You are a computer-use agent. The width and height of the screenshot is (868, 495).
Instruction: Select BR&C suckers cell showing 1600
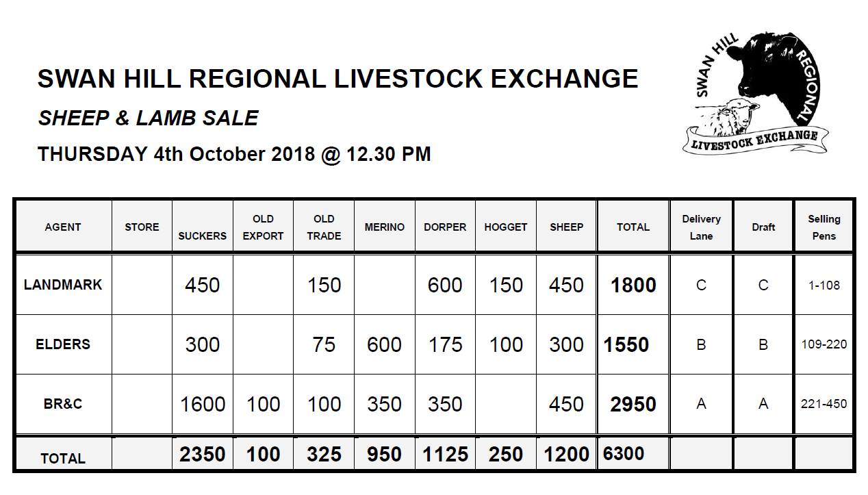coord(203,404)
